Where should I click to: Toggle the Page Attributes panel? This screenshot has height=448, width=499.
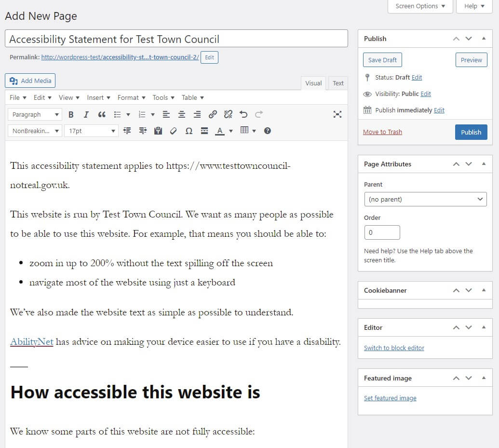pos(484,164)
